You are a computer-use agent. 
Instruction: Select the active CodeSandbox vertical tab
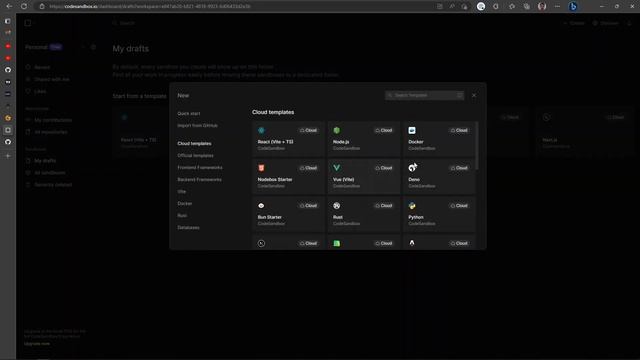point(8,130)
